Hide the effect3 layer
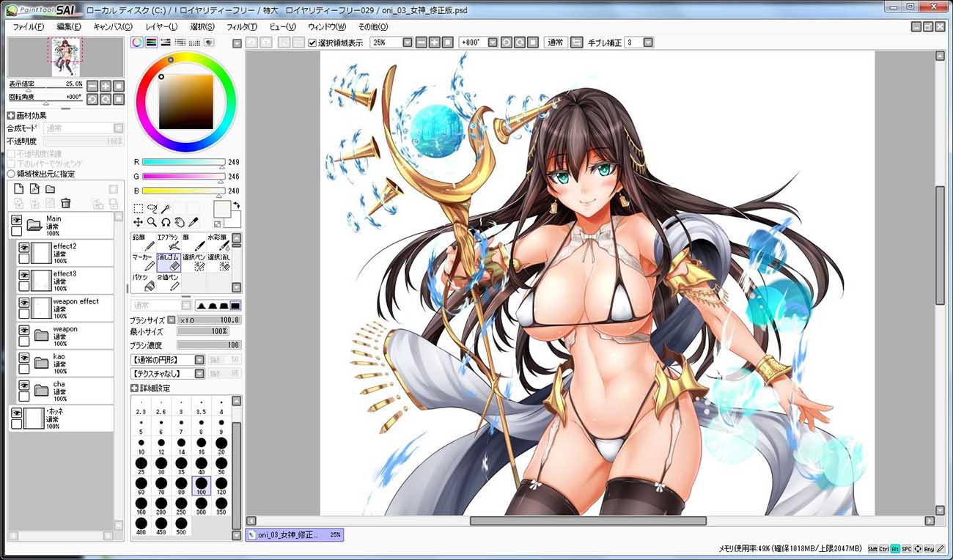Image resolution: width=953 pixels, height=560 pixels. 23,275
